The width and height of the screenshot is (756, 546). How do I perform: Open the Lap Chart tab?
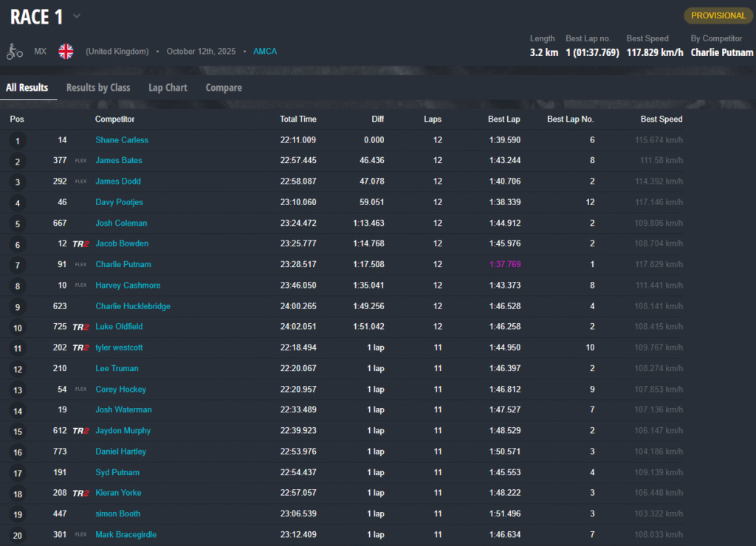pos(168,88)
